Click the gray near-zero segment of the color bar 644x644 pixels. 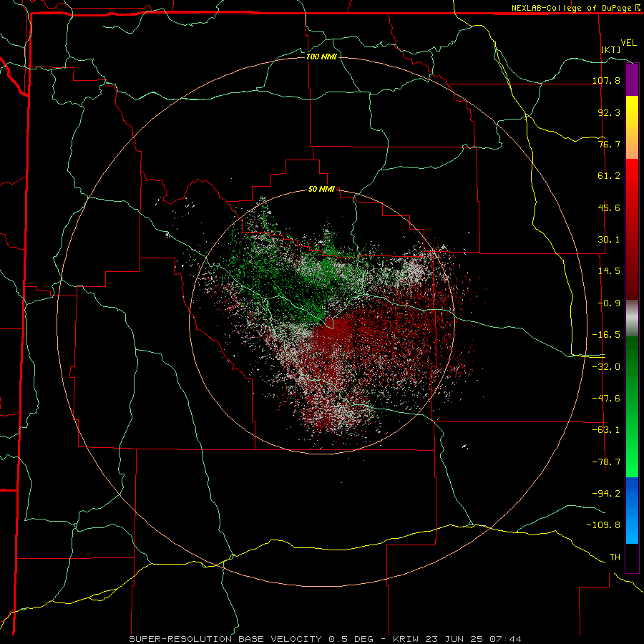[x=632, y=318]
